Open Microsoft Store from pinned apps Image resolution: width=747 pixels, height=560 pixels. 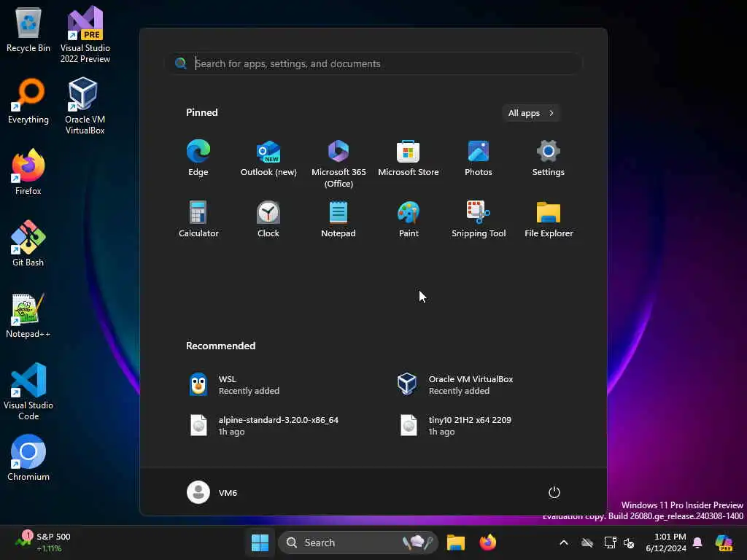point(409,158)
